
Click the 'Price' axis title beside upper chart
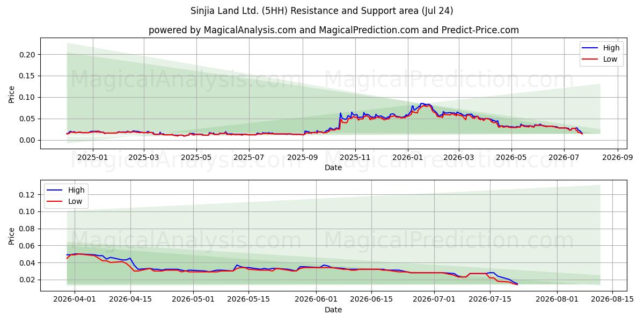(x=11, y=94)
